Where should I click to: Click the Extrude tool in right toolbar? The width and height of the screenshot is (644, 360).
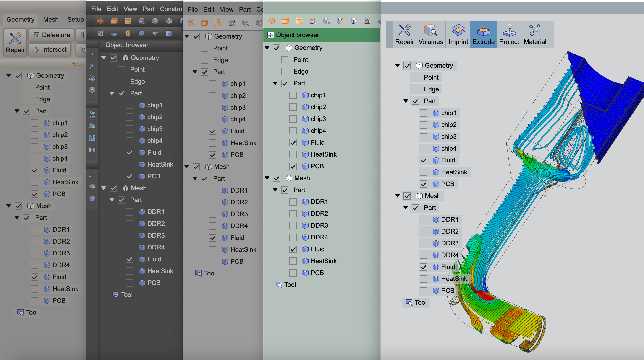(x=483, y=34)
